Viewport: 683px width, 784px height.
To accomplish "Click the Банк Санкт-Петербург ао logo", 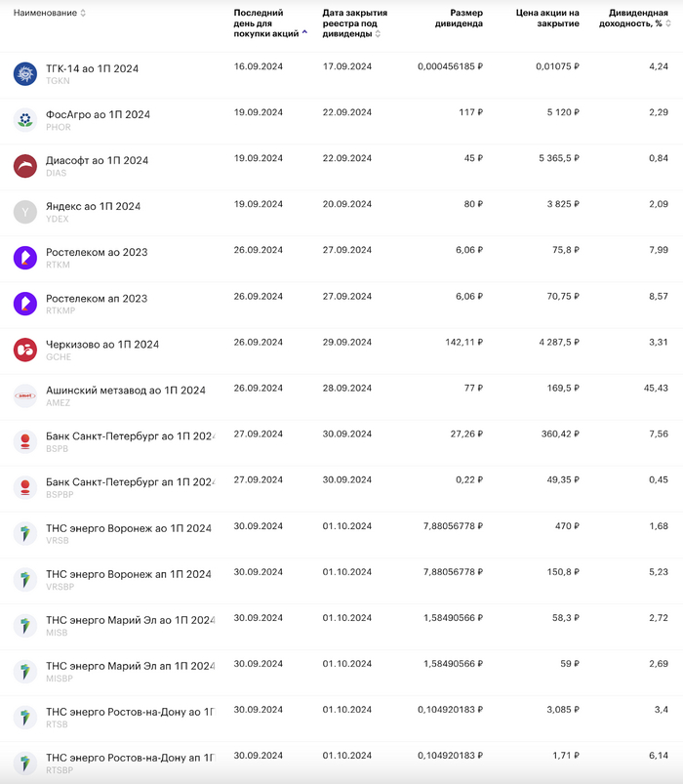I will coord(24,440).
